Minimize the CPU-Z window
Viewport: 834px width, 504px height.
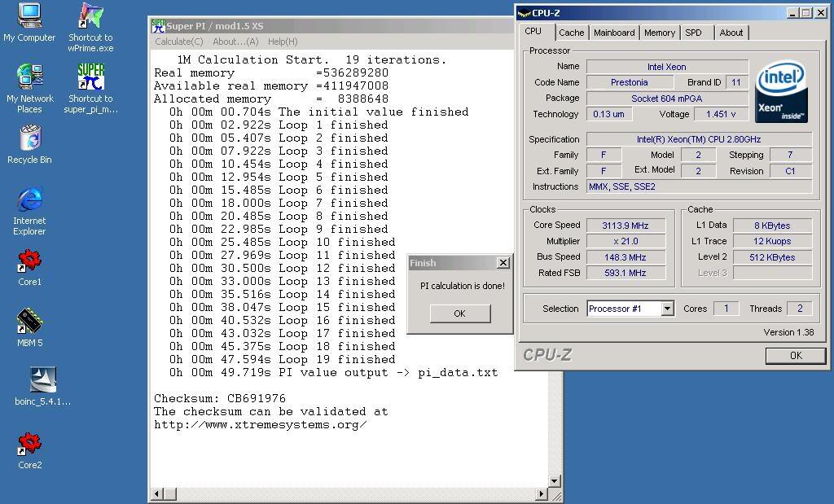pos(792,13)
